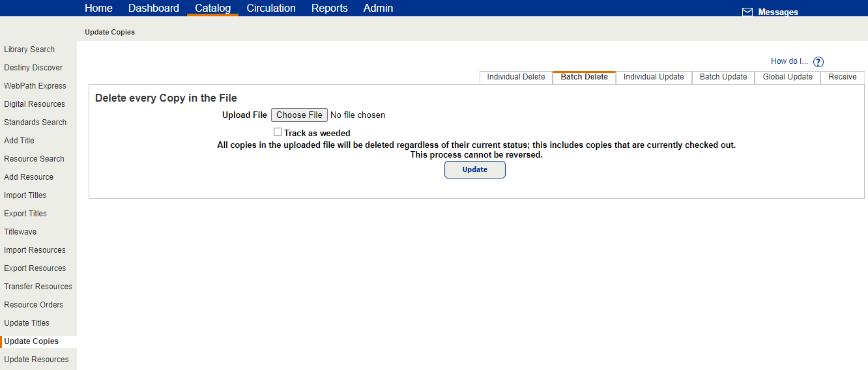Go to Update Resources in sidebar

click(x=36, y=360)
